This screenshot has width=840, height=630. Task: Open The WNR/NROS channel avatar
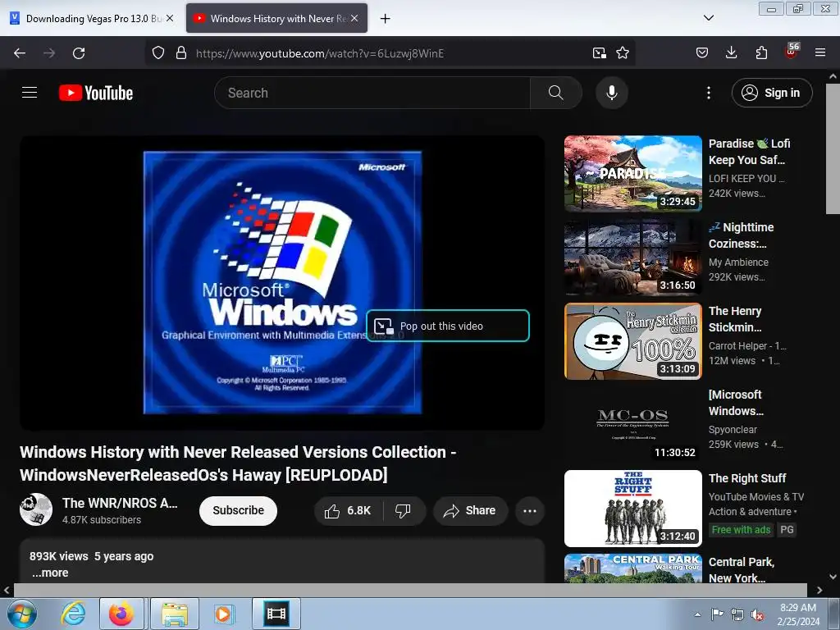[36, 509]
